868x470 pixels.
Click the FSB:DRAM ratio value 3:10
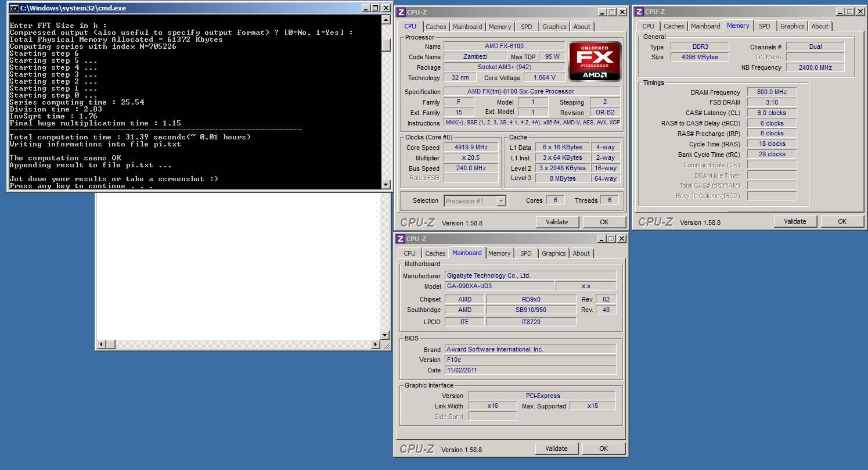[x=772, y=103]
